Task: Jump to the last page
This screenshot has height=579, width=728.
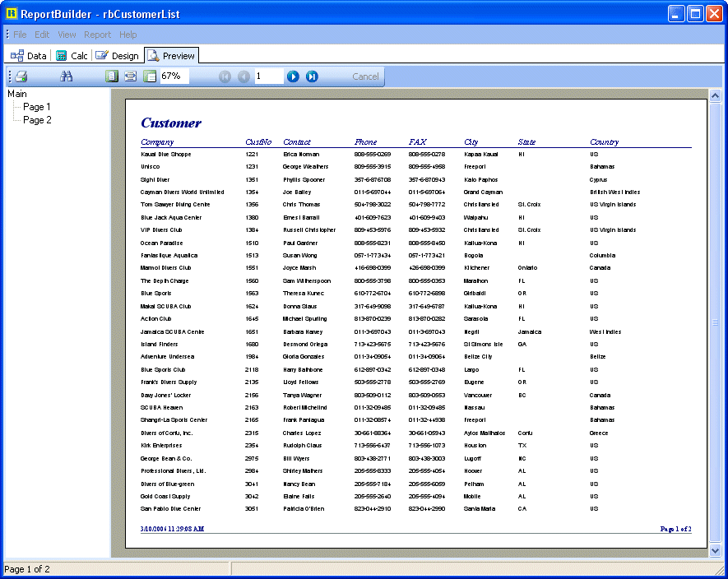Action: coord(312,76)
